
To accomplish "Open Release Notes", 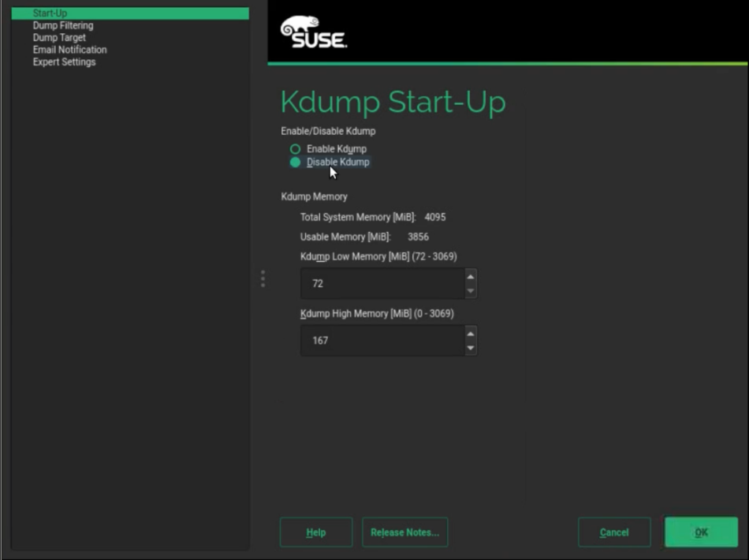I will pyautogui.click(x=404, y=532).
